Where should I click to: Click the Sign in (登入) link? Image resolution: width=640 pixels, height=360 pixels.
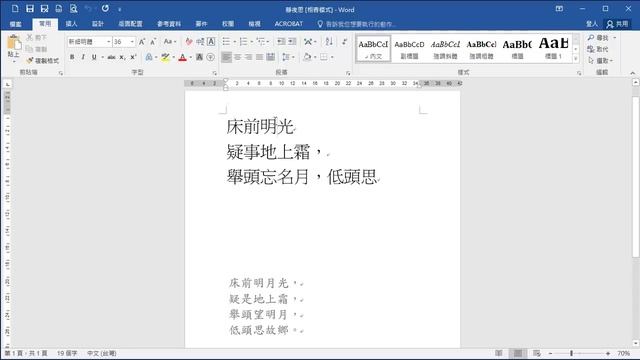pos(592,24)
